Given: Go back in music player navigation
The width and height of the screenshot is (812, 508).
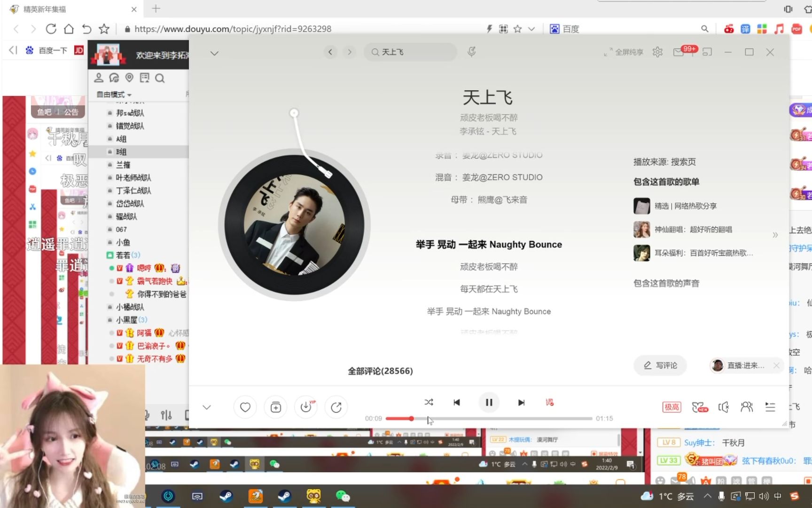Looking at the screenshot, I should [x=330, y=52].
